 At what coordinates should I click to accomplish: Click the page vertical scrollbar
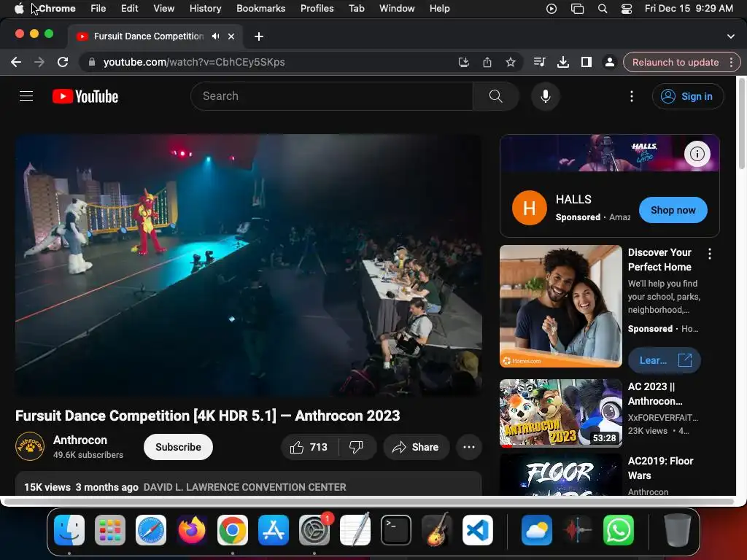(741, 122)
